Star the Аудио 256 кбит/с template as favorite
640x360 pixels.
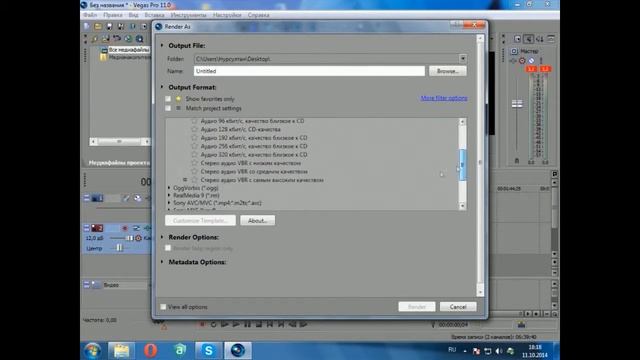point(194,146)
